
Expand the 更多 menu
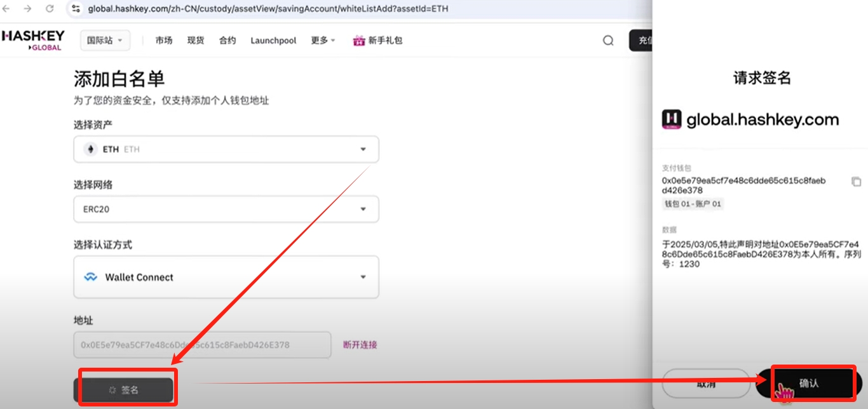323,40
